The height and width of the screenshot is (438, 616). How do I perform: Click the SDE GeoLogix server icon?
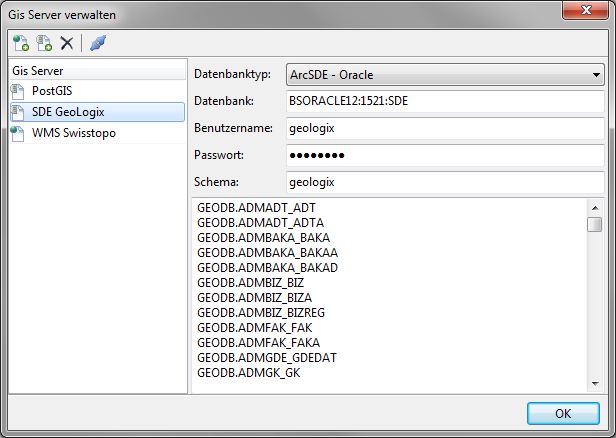[x=18, y=112]
